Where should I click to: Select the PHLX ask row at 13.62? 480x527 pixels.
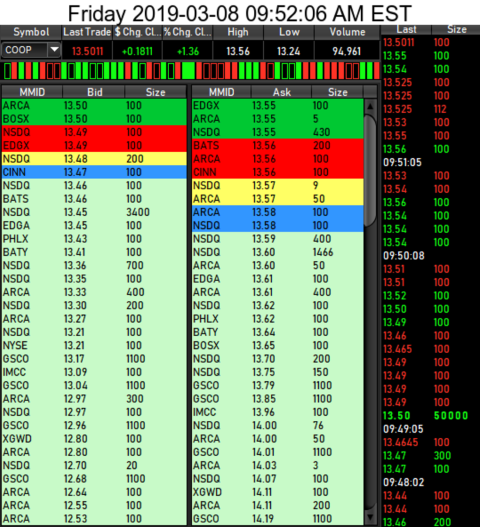278,319
